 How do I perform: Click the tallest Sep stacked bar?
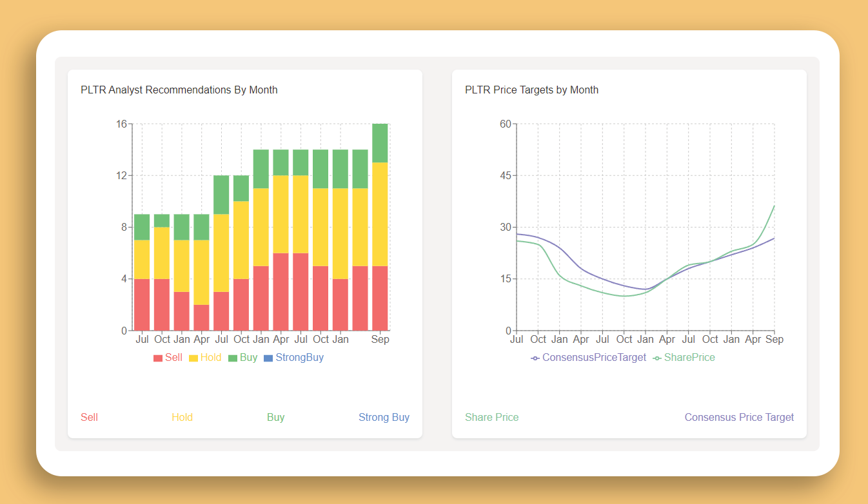(x=380, y=226)
